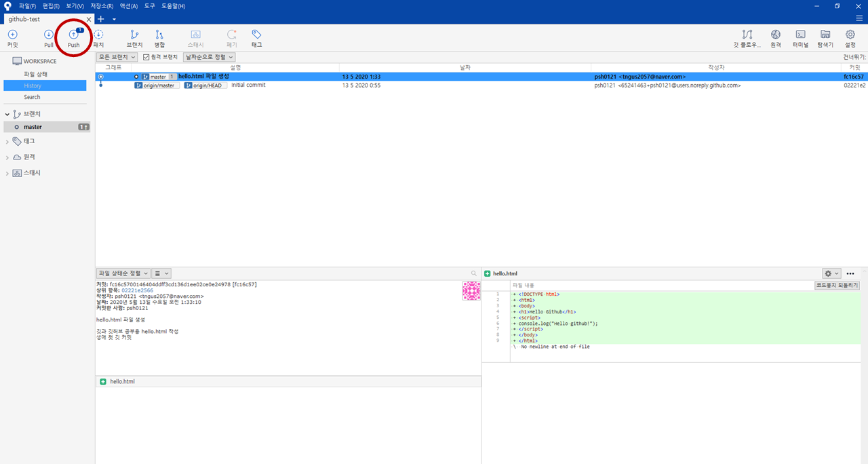
Task: Open the 도구 menu
Action: click(149, 6)
